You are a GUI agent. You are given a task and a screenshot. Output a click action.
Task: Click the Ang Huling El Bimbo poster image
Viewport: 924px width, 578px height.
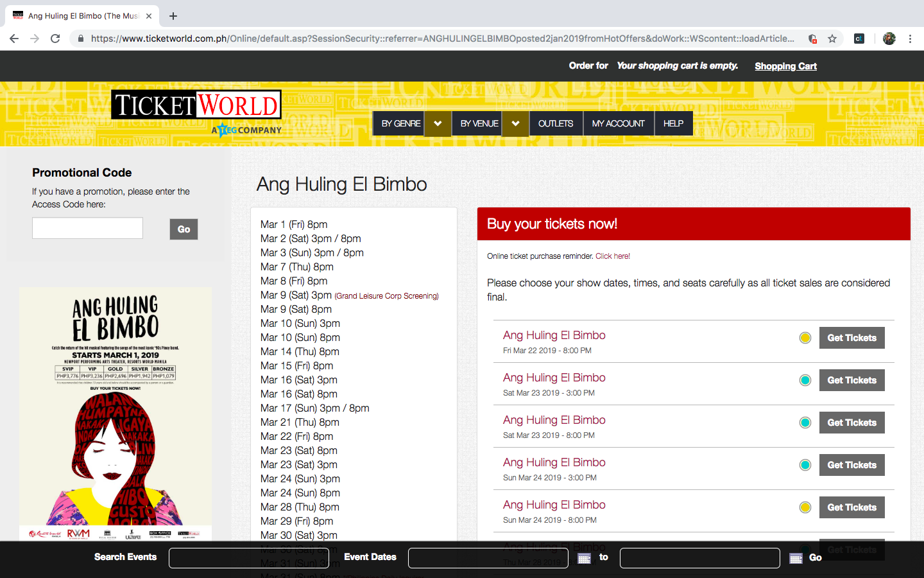[x=116, y=414]
